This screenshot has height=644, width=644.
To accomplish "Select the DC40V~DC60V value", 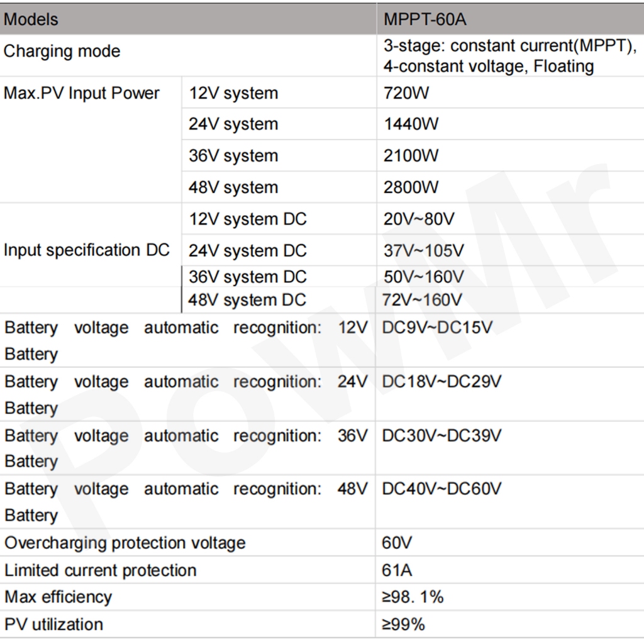I will pyautogui.click(x=441, y=489).
